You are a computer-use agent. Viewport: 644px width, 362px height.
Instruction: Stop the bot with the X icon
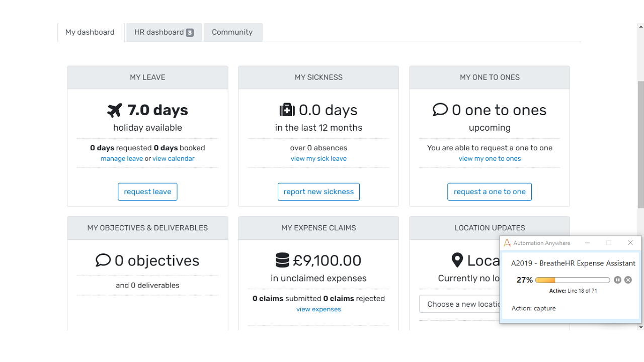point(628,280)
